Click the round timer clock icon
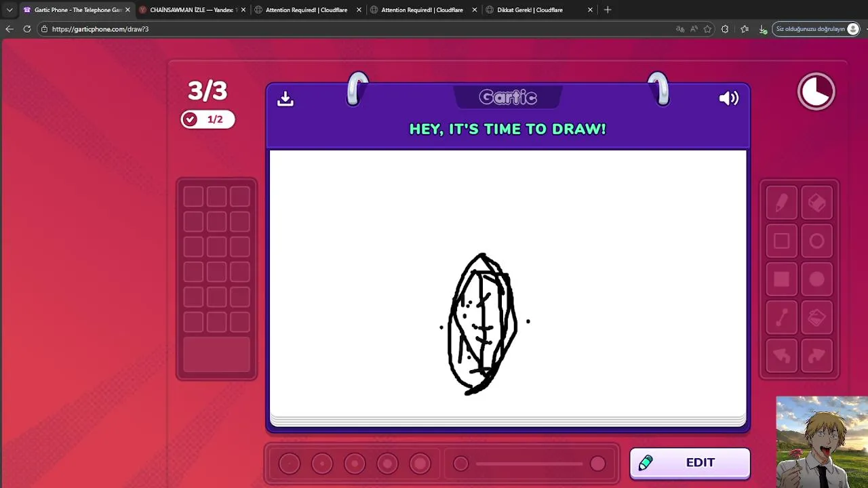This screenshot has height=488, width=868. coord(816,91)
